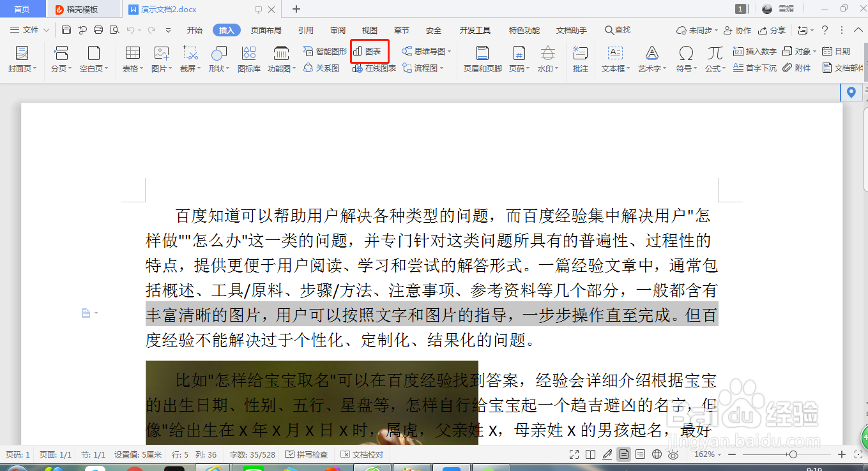Expand customize quick access toolbar arrow
868x471 pixels.
point(169,30)
